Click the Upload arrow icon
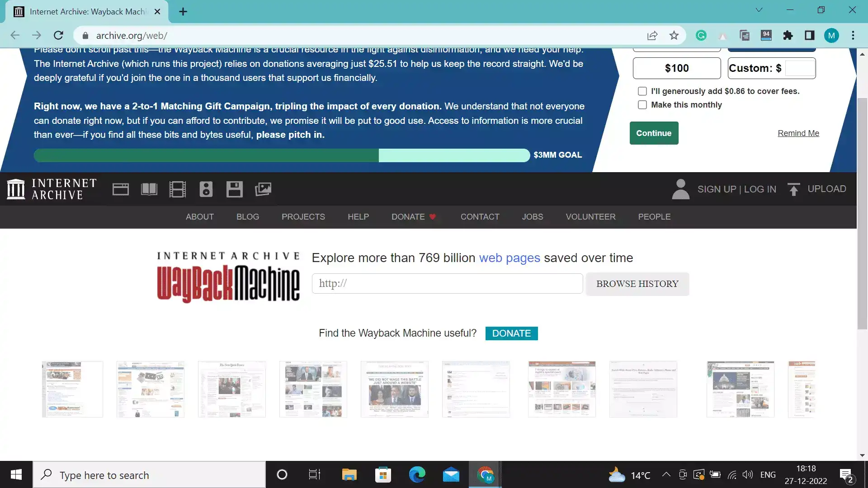868x488 pixels. click(794, 189)
